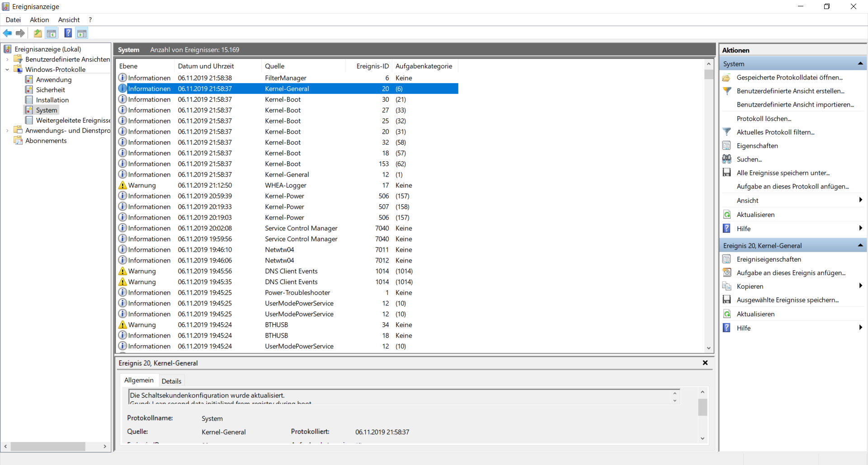868x465 pixels.
Task: Open the Kopieren submenu arrow
Action: pos(860,286)
